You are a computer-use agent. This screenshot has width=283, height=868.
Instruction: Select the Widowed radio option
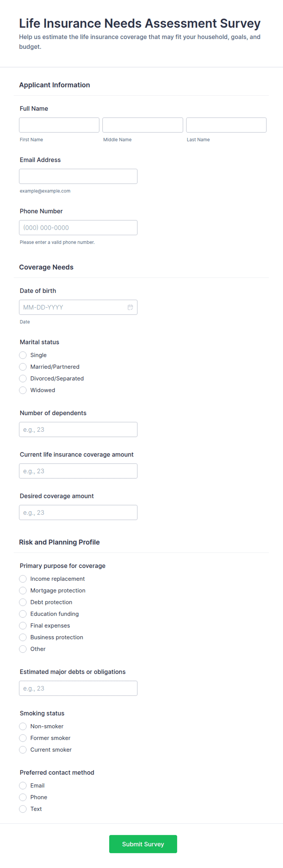click(x=23, y=390)
